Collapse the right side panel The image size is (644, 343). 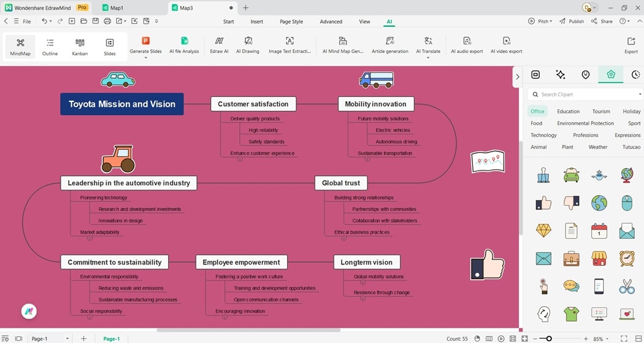[517, 77]
